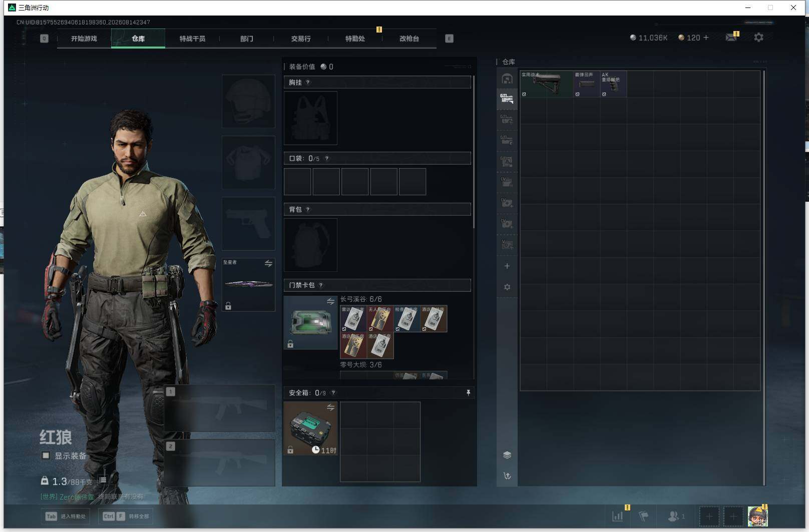This screenshot has width=809, height=532.
Task: Toggle the lock on keycard case
Action: (290, 344)
